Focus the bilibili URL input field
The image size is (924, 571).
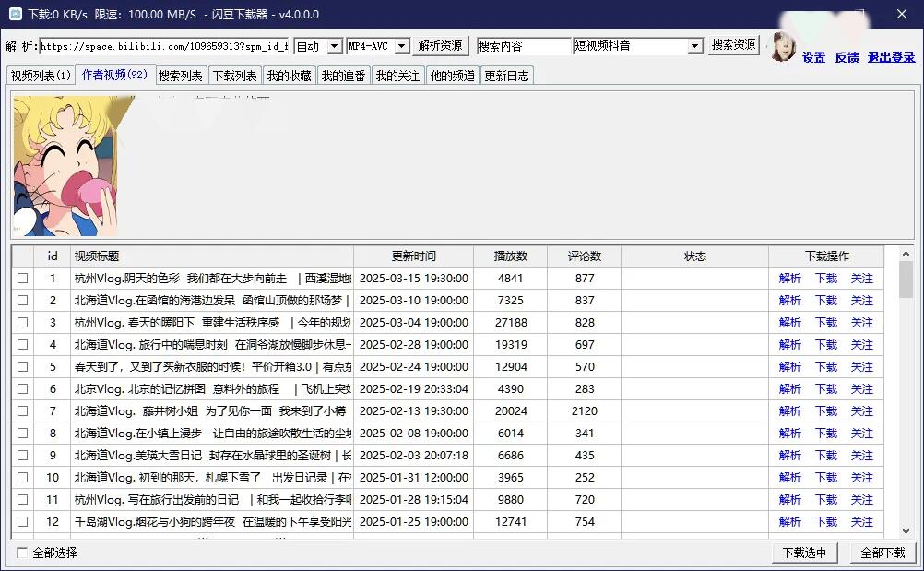click(x=164, y=46)
